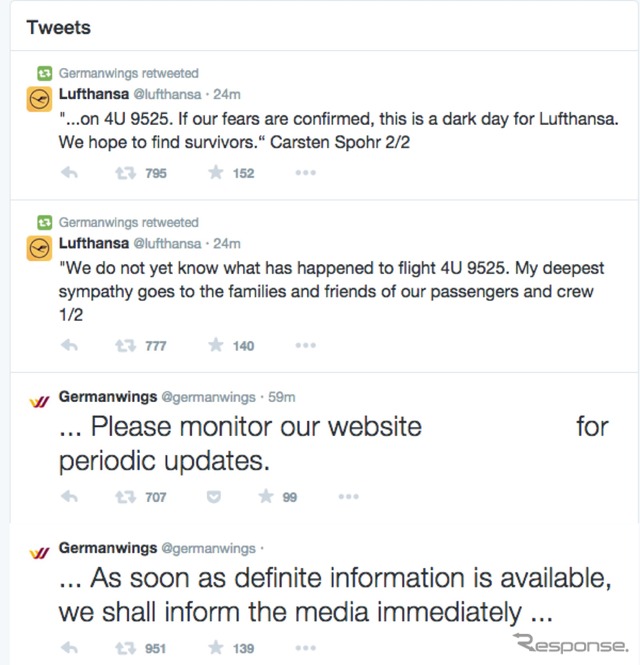Viewport: 640px width, 665px height.
Task: Open the Germanwings logo avatar on the 59m tweet
Action: [x=39, y=401]
